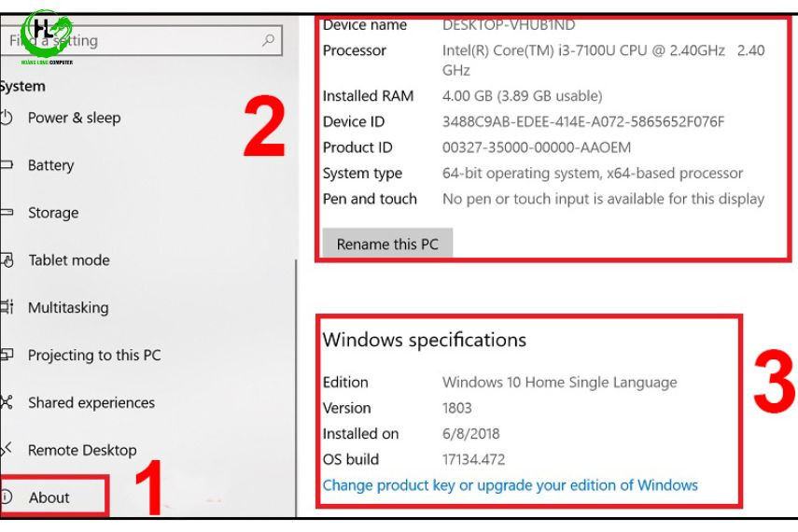Select Shared experiences settings
798x532 pixels.
[x=91, y=402]
